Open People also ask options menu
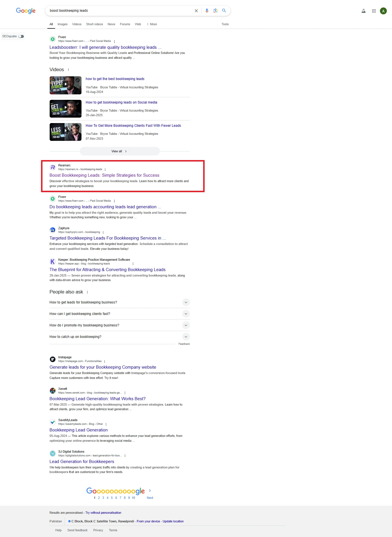This screenshot has width=392, height=537. click(x=87, y=292)
